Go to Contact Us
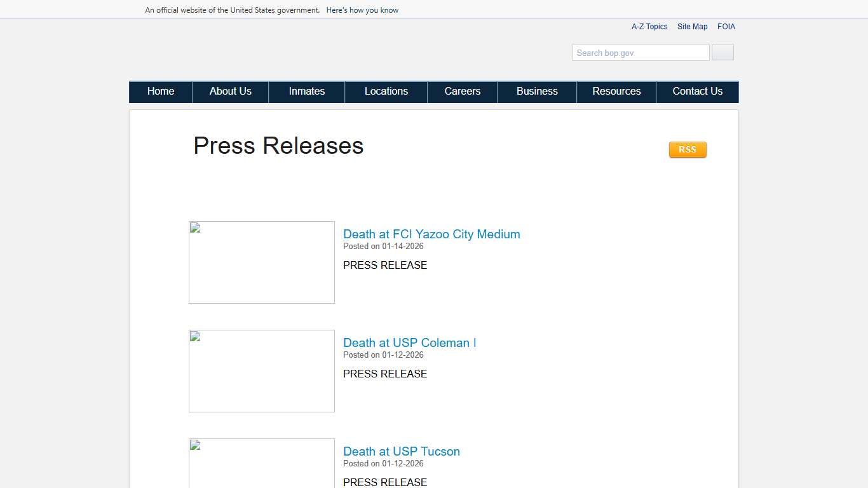 pos(697,91)
